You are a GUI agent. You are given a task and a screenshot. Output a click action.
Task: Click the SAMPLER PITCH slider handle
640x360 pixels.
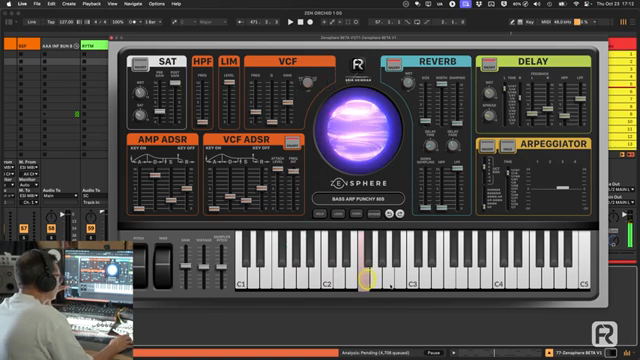[222, 267]
